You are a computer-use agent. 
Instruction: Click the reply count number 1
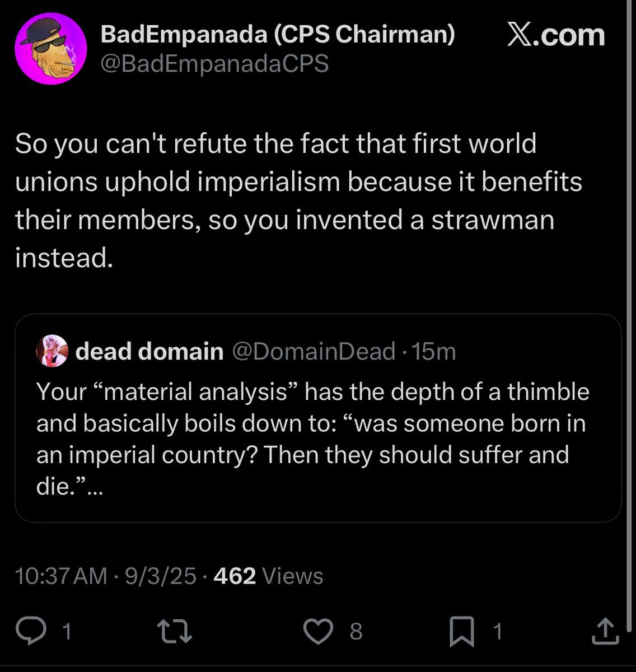pyautogui.click(x=67, y=632)
